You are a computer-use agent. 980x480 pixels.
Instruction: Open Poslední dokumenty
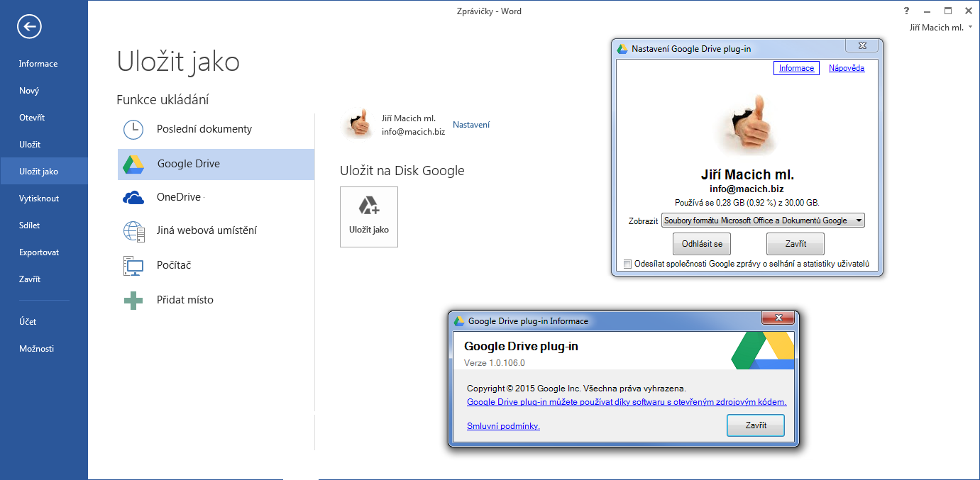204,128
